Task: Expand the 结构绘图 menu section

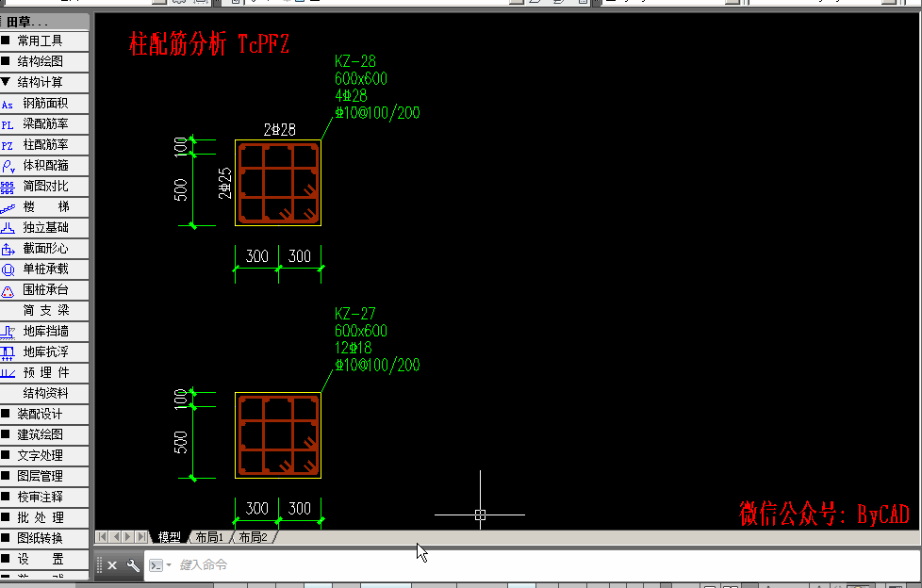Action: (44, 62)
